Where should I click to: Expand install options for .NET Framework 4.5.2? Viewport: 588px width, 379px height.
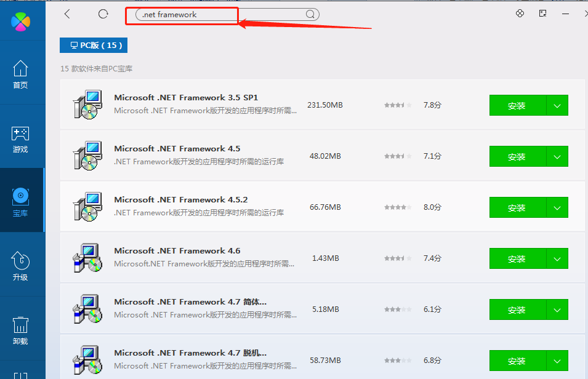[x=557, y=207]
